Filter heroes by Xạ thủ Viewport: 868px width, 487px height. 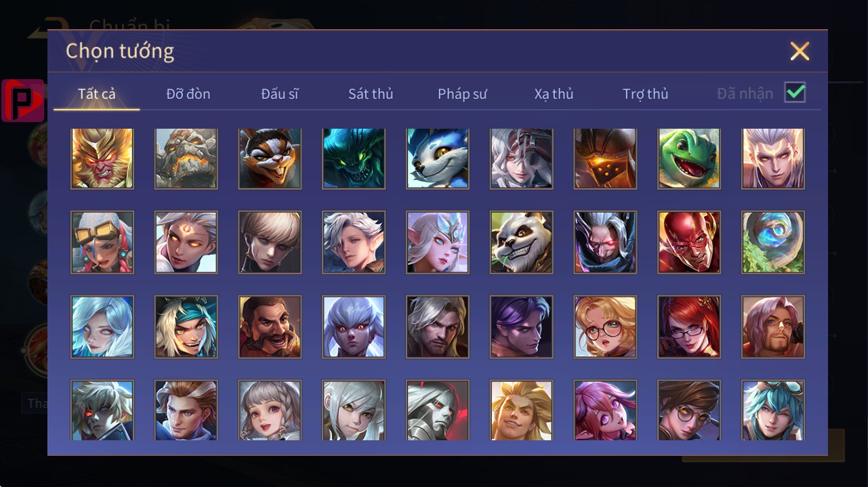pos(554,93)
